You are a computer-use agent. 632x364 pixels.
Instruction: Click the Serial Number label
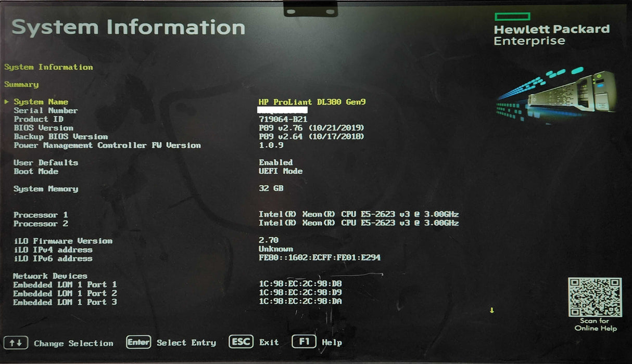(x=45, y=110)
